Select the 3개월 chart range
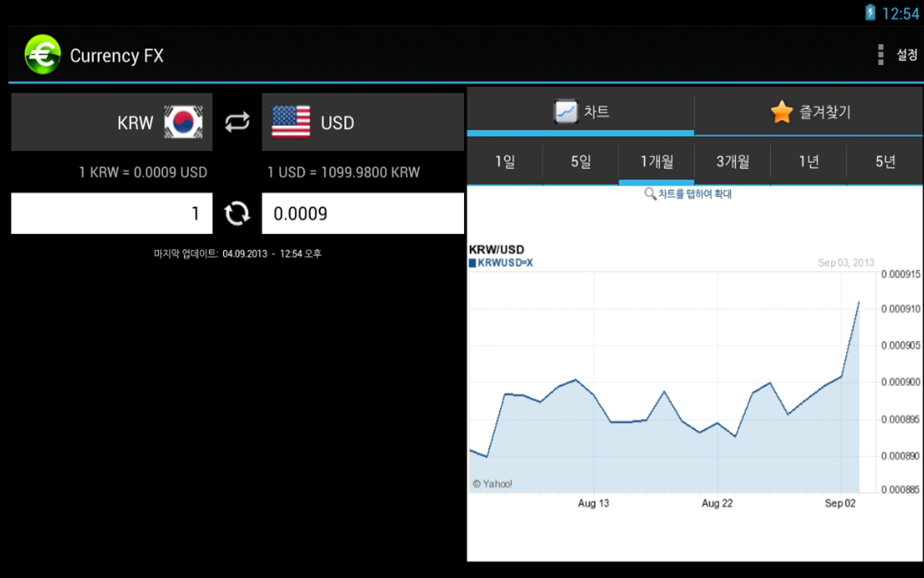 (733, 162)
